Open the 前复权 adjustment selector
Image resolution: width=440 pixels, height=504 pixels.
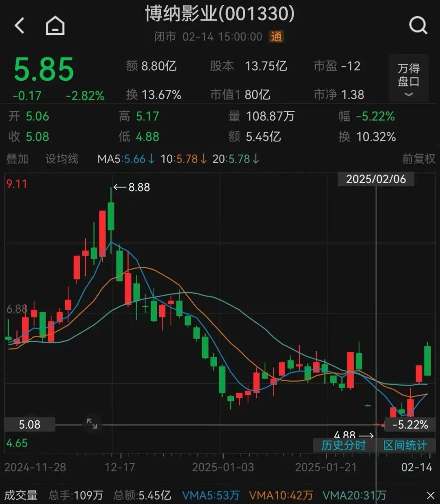[x=418, y=159]
